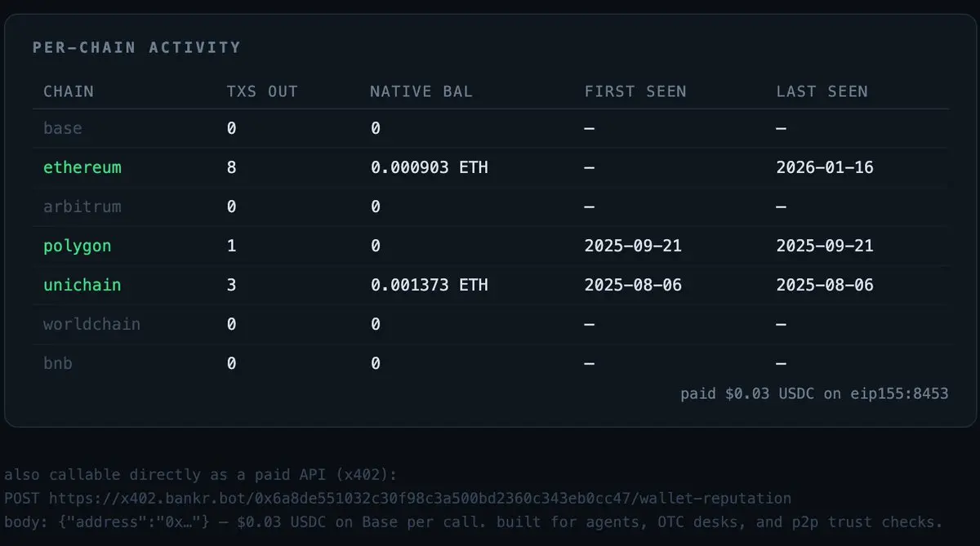Screen dimensions: 980x546
Task: Click the worldchain chain row label
Action: [x=92, y=324]
